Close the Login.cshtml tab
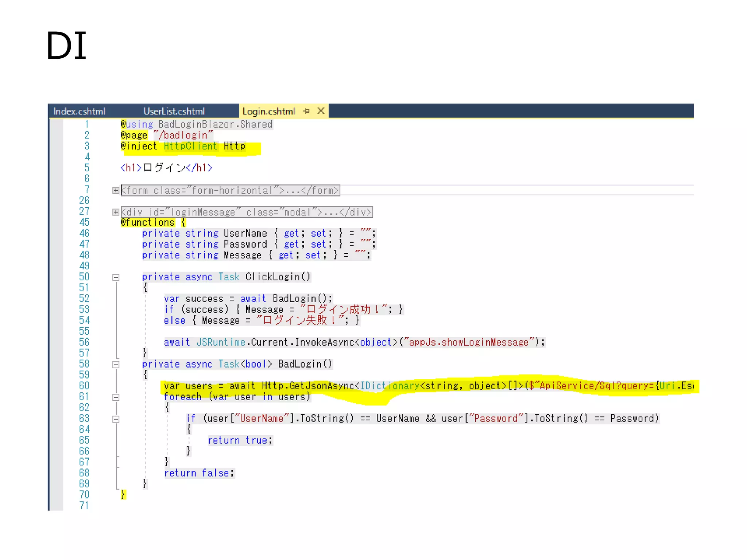Screen dimensions: 747x560 pos(321,111)
